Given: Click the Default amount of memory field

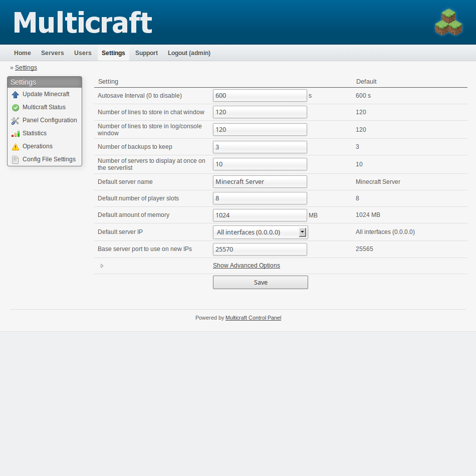Looking at the screenshot, I should [x=260, y=215].
